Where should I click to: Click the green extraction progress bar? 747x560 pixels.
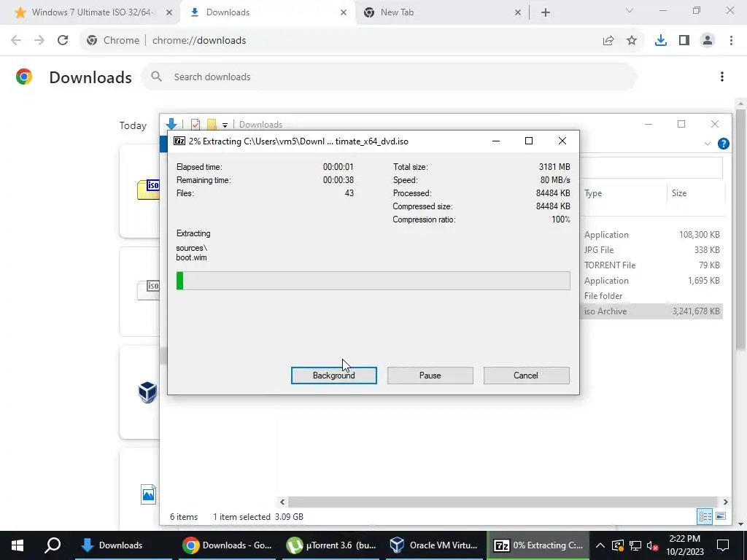tap(373, 281)
